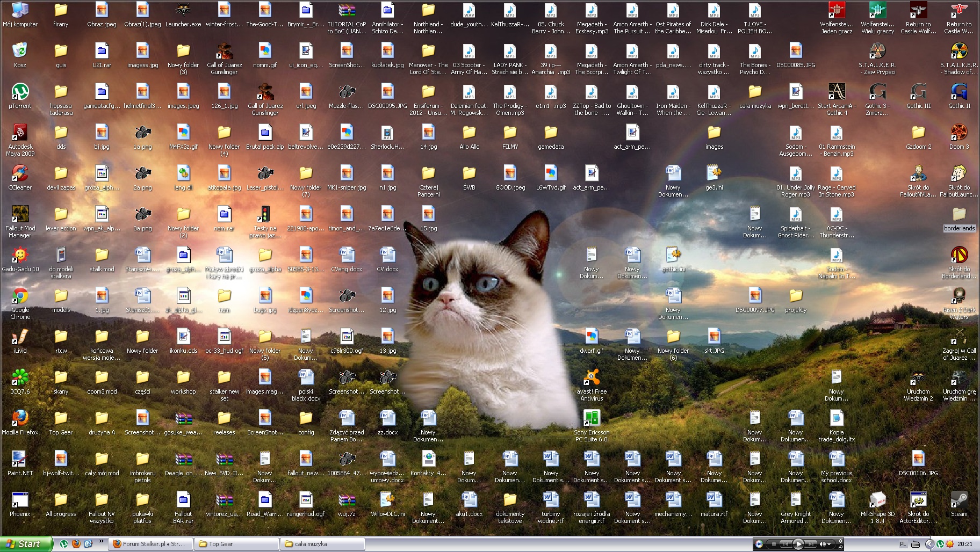The image size is (980, 552).
Task: Open the Gadu-Gadu sun tray icon
Action: pyautogui.click(x=950, y=544)
